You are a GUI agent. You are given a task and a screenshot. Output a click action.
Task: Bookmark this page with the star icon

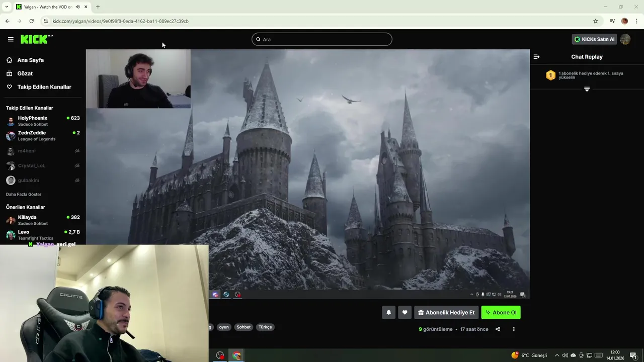[596, 21]
